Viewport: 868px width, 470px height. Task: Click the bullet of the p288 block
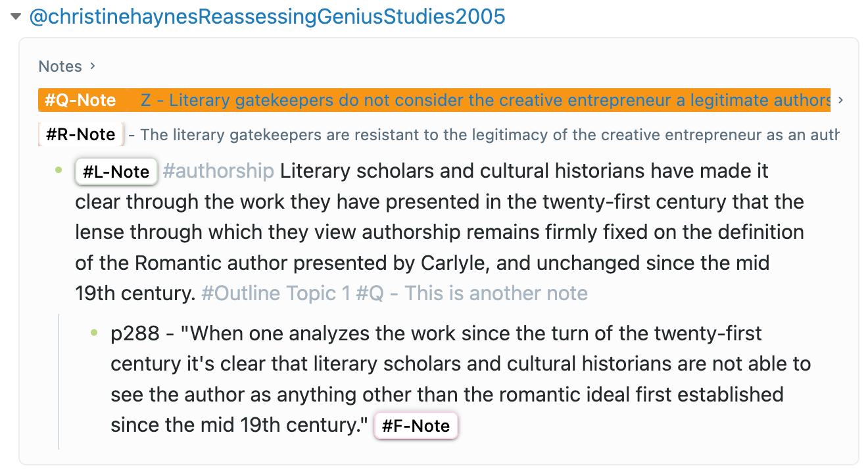click(x=94, y=332)
